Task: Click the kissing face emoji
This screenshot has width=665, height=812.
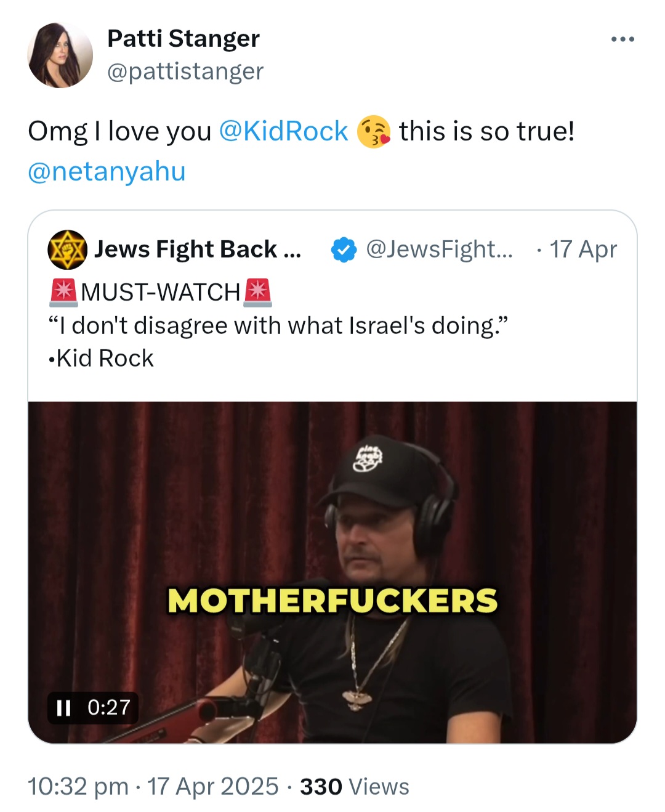Action: click(373, 131)
